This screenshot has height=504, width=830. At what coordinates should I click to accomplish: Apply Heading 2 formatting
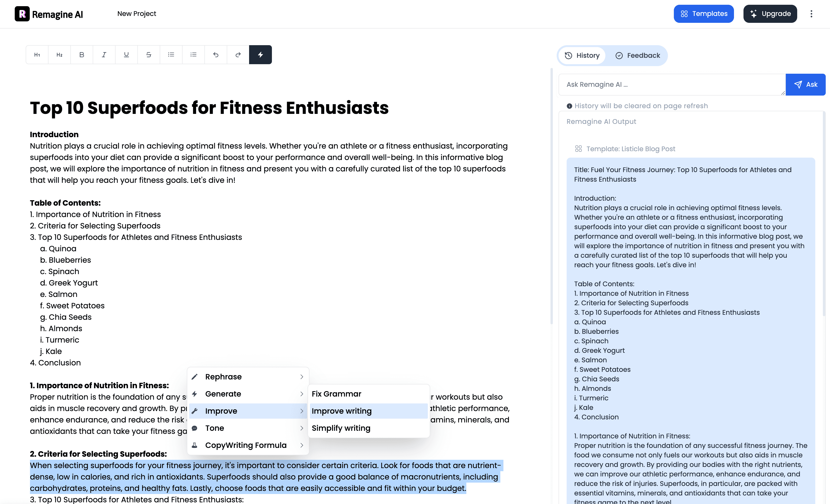coord(59,55)
